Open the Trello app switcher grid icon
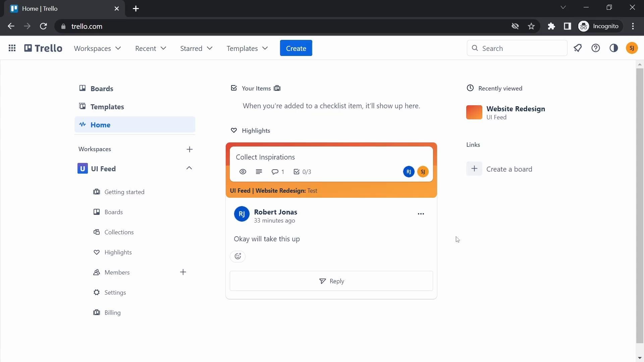The height and width of the screenshot is (362, 644). [x=12, y=48]
